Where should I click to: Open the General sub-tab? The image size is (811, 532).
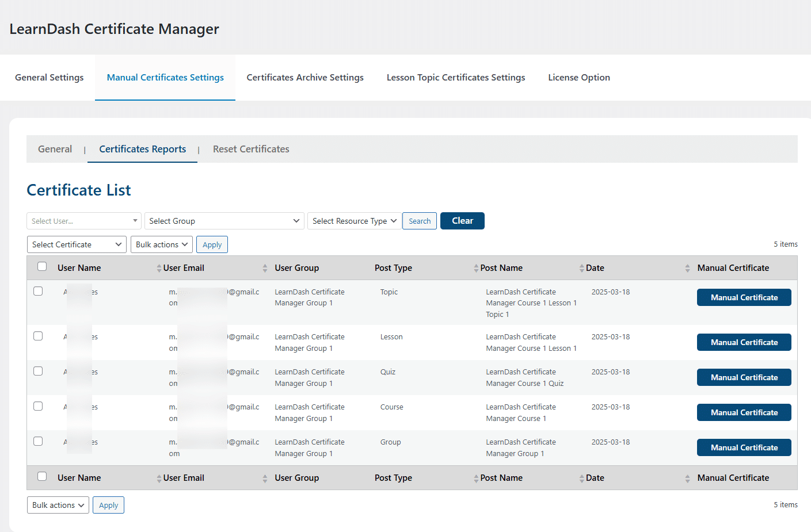coord(55,149)
